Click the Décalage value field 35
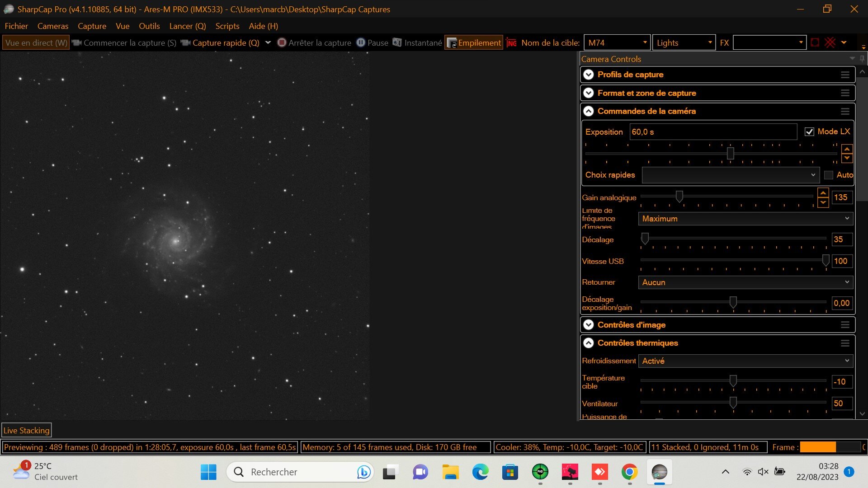Image resolution: width=868 pixels, height=488 pixels. 842,239
